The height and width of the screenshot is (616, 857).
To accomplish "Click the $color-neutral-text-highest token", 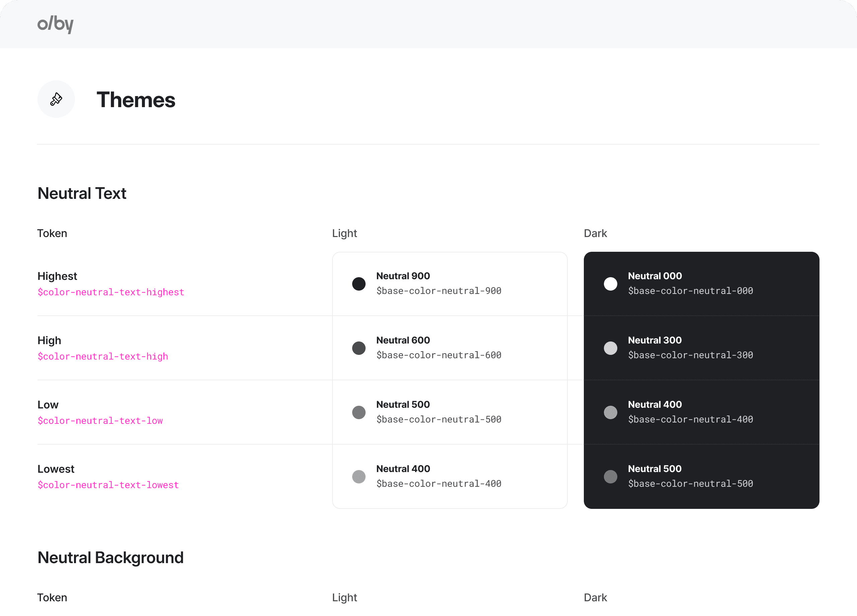I will [x=111, y=292].
